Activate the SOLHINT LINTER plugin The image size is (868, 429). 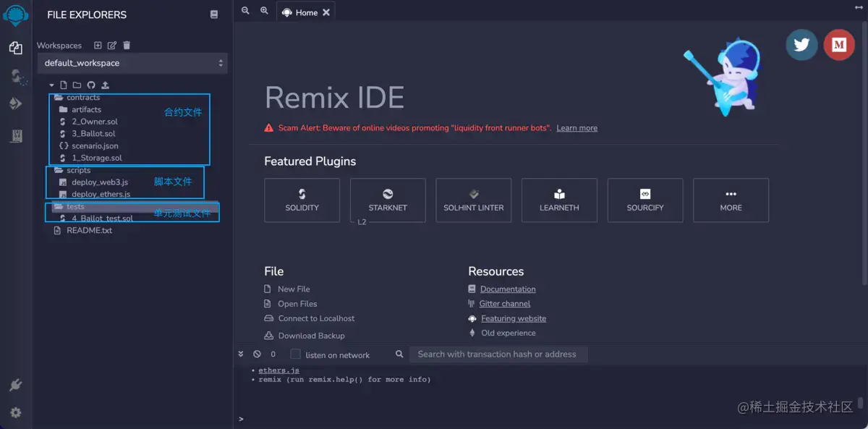(474, 200)
